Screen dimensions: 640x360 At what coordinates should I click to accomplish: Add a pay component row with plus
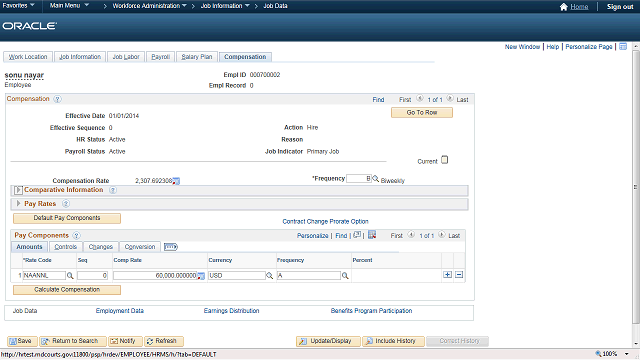point(447,275)
